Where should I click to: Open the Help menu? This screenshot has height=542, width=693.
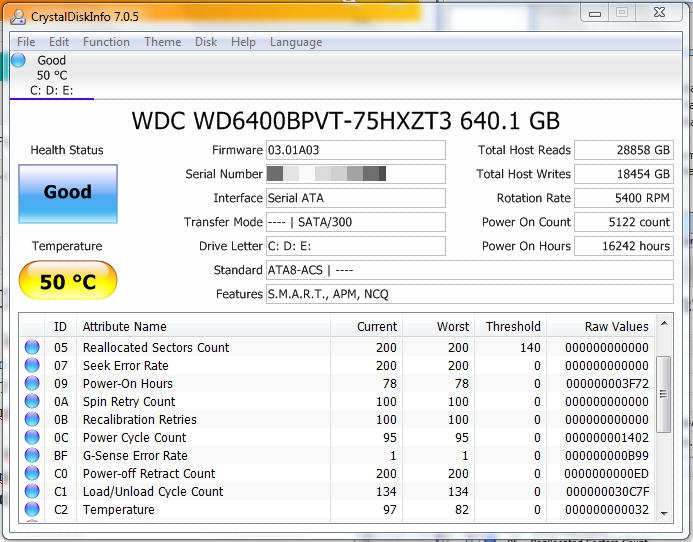pyautogui.click(x=244, y=42)
